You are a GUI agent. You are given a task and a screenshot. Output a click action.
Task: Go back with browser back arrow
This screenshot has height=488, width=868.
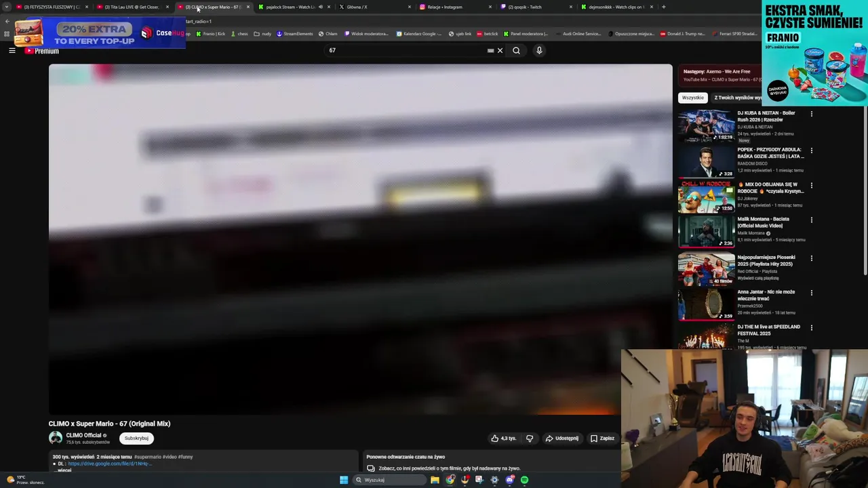coord(7,21)
